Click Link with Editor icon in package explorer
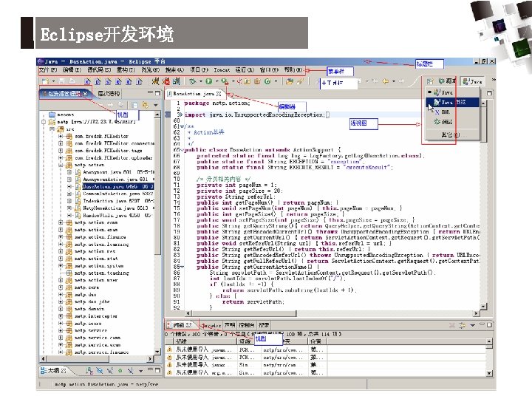 click(x=146, y=105)
